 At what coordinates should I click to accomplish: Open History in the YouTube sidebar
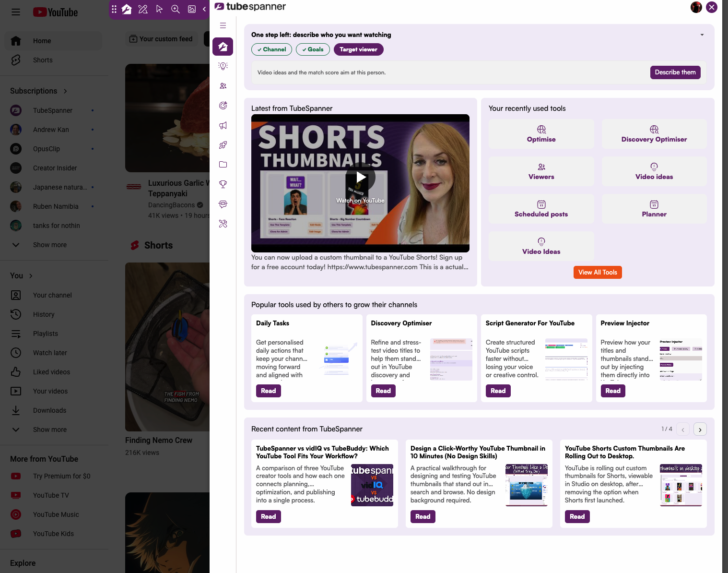tap(54, 314)
